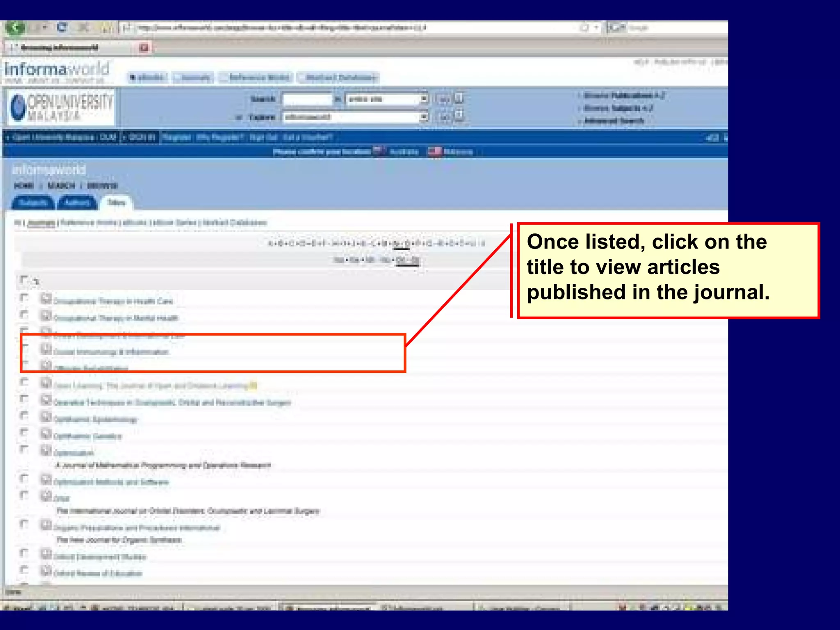Click the Informaworld logo

(x=57, y=69)
